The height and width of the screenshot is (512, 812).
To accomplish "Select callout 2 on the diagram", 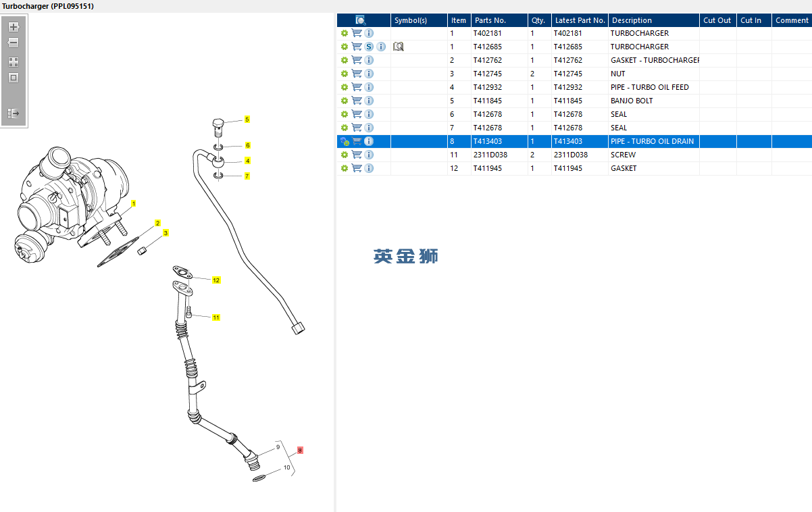I will point(157,223).
